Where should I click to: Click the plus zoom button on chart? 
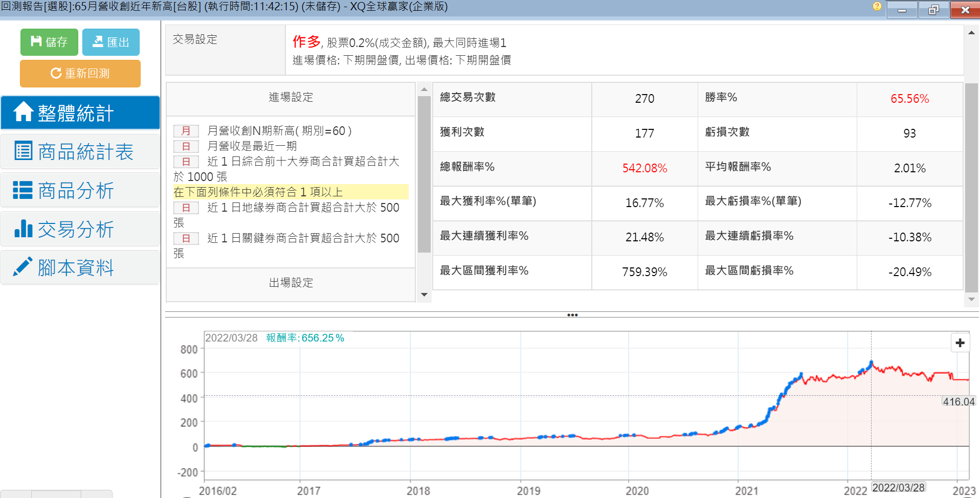click(960, 343)
